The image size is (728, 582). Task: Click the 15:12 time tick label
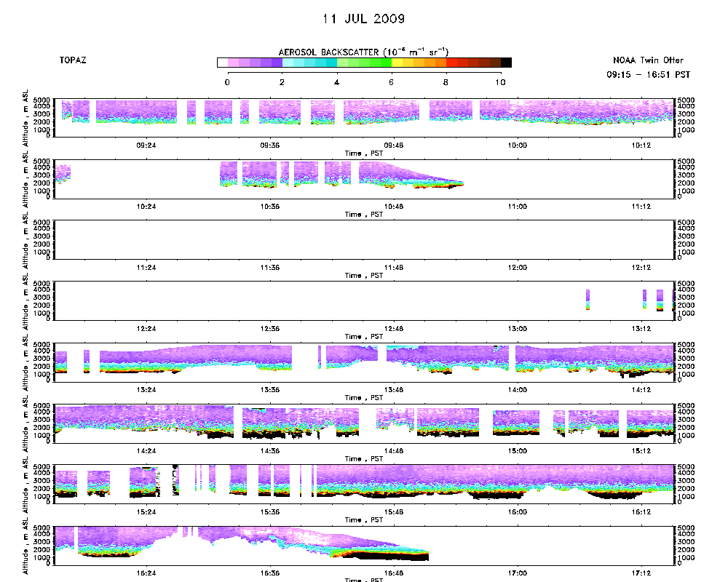click(641, 451)
